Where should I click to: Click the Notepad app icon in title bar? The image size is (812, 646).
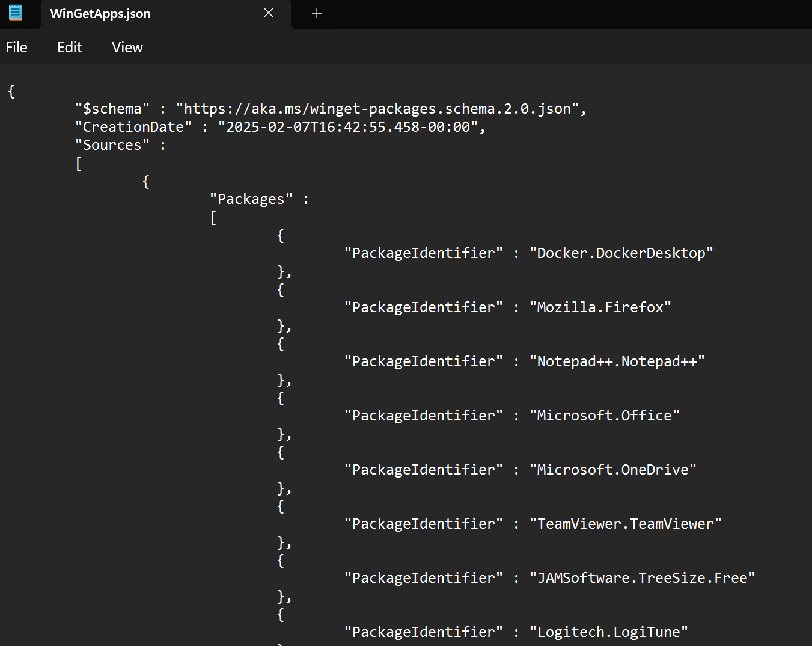[x=16, y=13]
